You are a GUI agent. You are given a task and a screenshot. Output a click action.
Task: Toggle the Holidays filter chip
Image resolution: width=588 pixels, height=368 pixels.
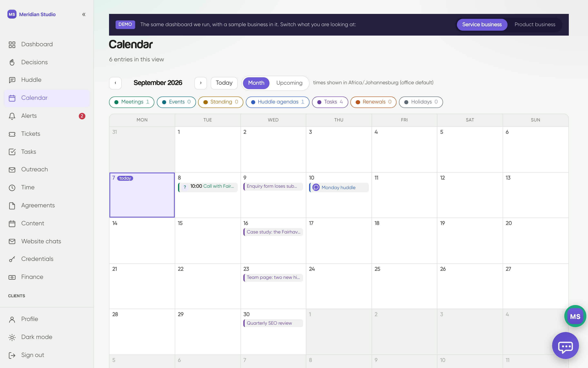pyautogui.click(x=421, y=102)
